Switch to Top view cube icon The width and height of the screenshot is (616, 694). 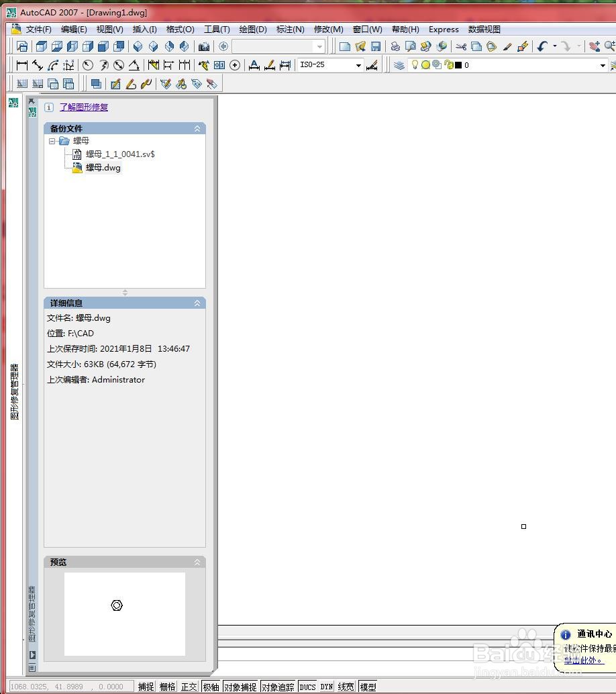[41, 46]
